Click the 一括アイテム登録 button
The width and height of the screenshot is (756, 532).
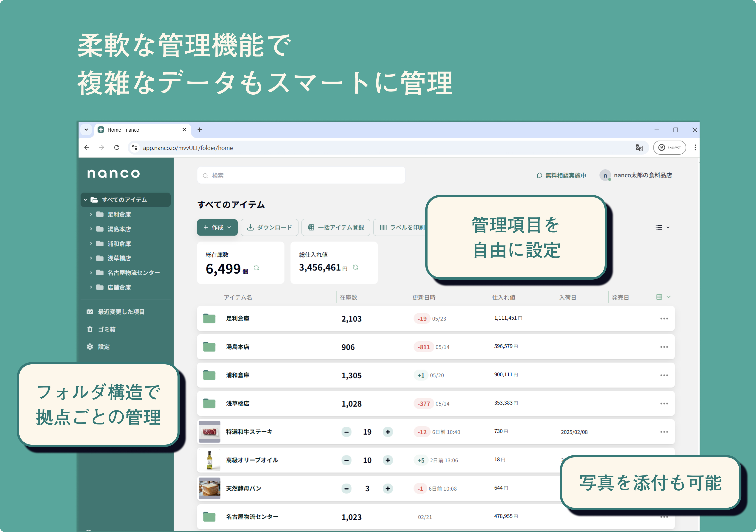pos(336,227)
